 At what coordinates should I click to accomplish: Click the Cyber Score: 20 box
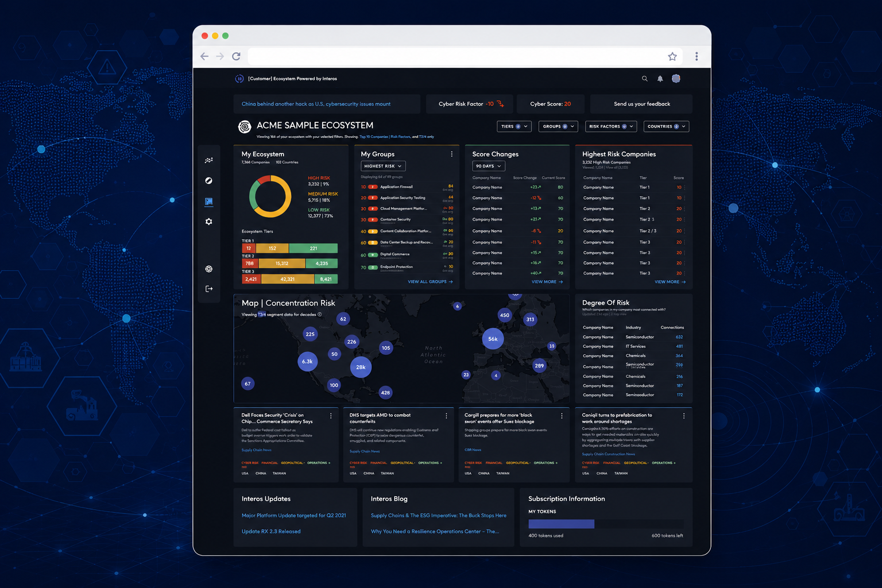[550, 104]
